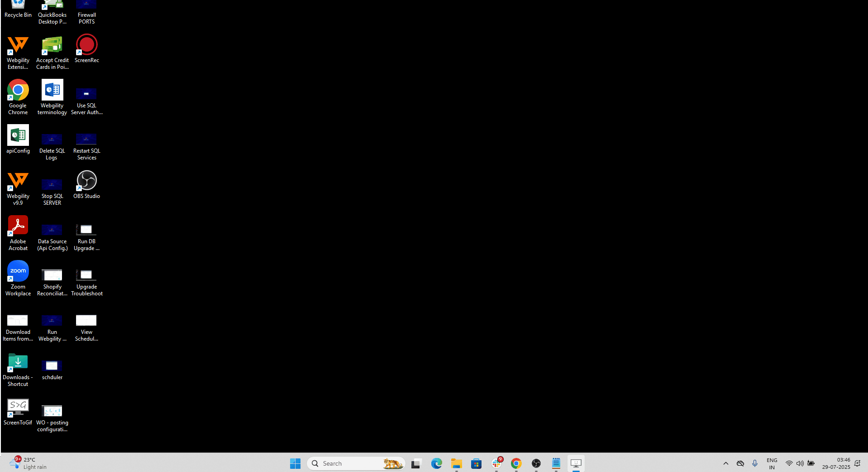Select the Webgility Extension shortcut icon
The image size is (868, 472).
pos(18,52)
